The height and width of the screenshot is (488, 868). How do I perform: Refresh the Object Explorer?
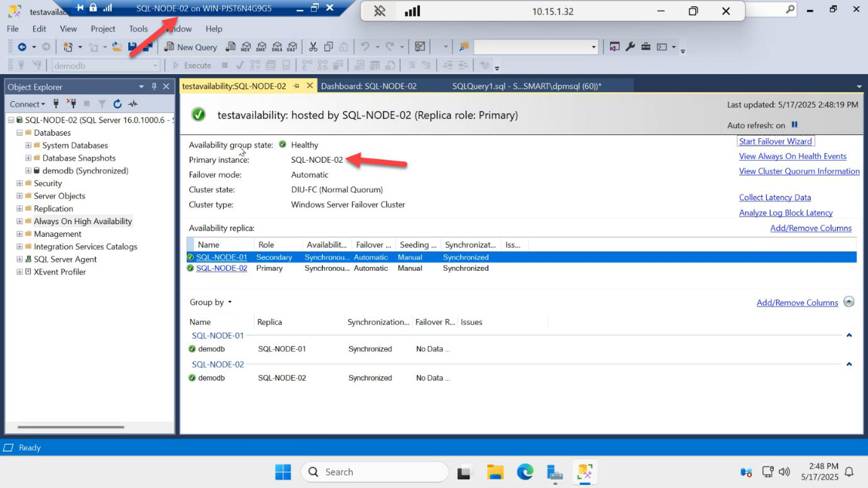tap(118, 104)
